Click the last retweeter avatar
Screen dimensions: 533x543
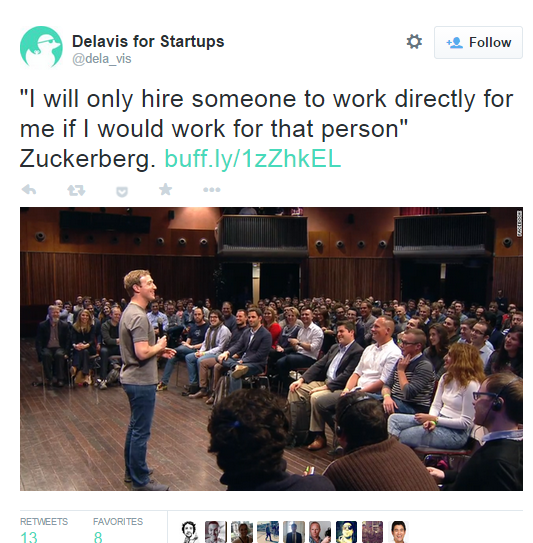pos(399,532)
